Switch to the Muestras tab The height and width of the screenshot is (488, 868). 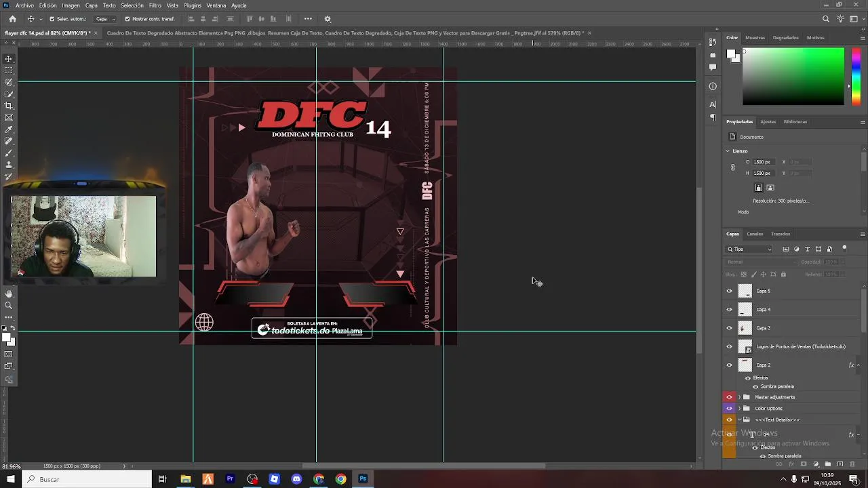[755, 38]
